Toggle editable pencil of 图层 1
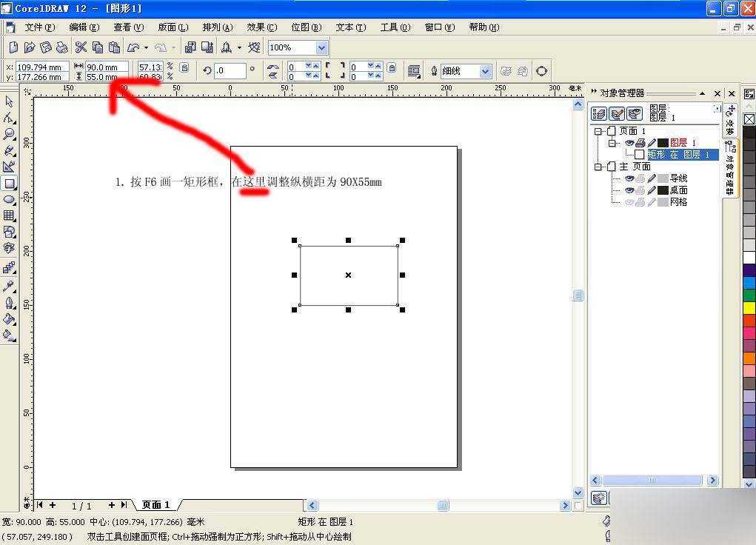This screenshot has height=545, width=756. [x=652, y=143]
